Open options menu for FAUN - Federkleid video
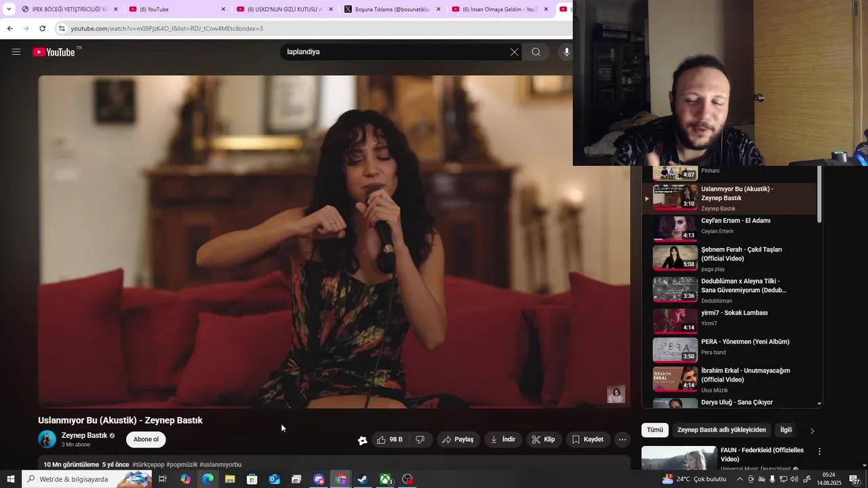 (819, 451)
